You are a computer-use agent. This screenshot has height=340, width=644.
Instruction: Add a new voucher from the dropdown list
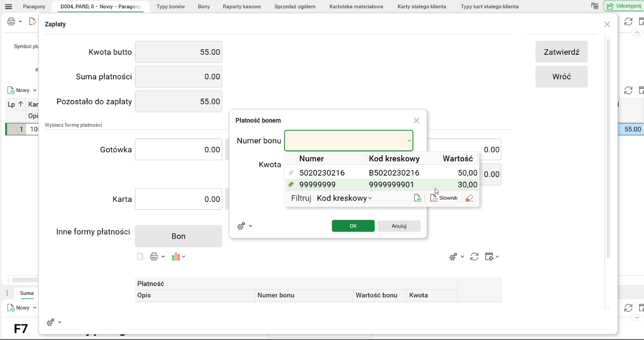(x=418, y=198)
